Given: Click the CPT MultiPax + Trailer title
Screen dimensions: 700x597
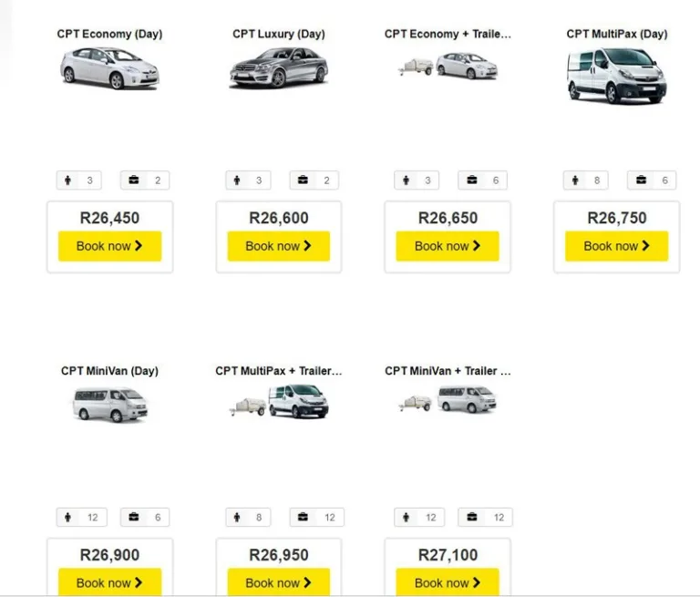Looking at the screenshot, I should click(278, 371).
